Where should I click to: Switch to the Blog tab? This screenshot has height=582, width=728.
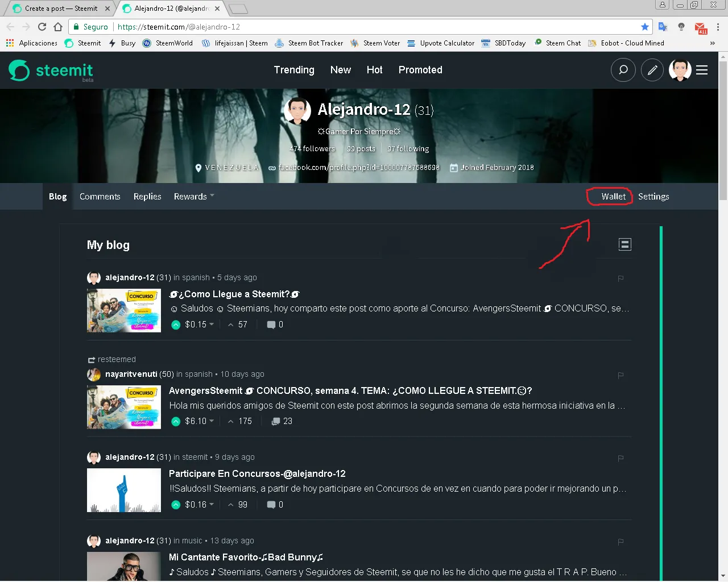pos(57,197)
